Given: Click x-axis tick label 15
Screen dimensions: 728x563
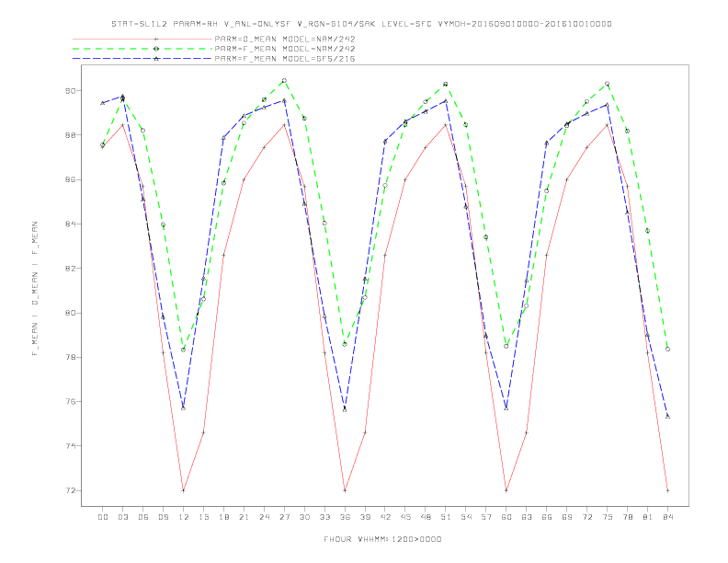Looking at the screenshot, I should (203, 517).
